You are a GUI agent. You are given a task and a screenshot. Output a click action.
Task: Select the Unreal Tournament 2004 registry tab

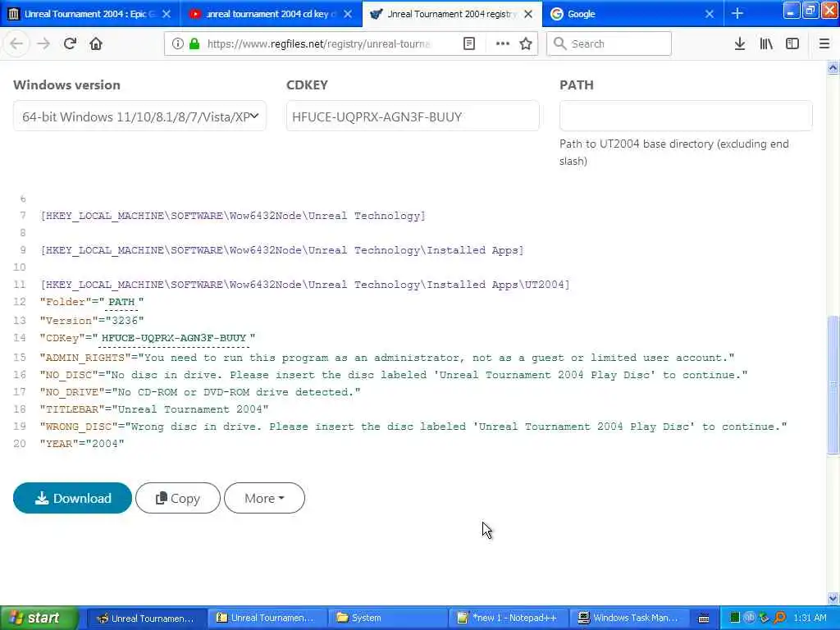click(452, 14)
